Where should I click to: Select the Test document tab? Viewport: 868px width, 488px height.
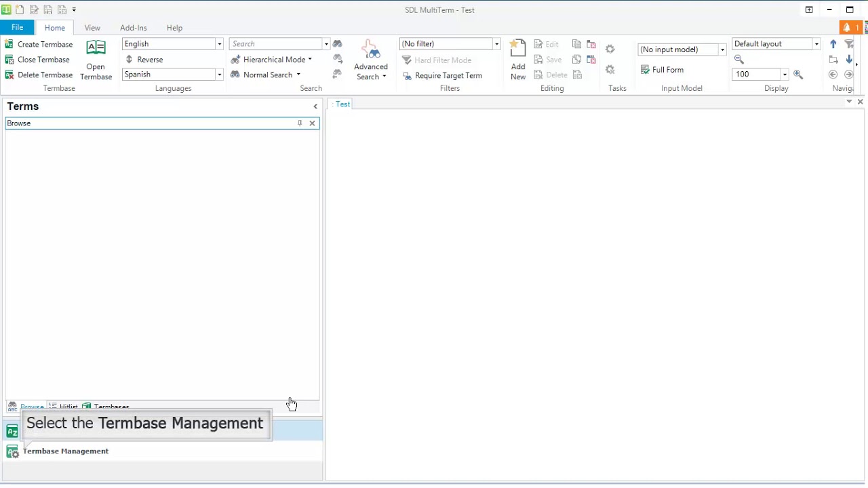point(342,104)
